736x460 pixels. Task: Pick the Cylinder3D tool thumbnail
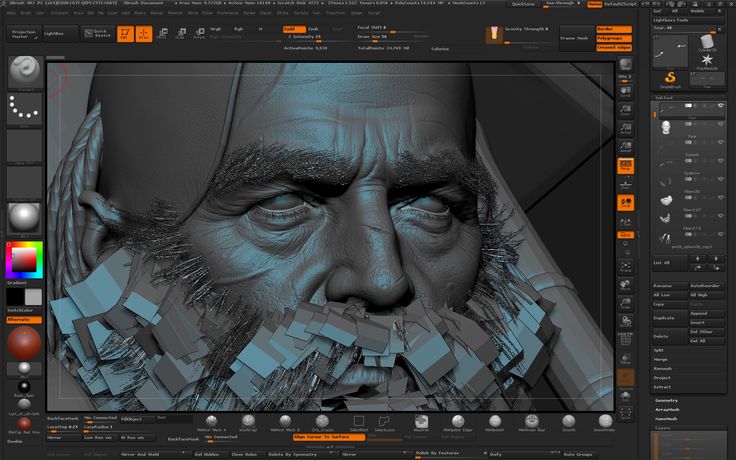707,42
